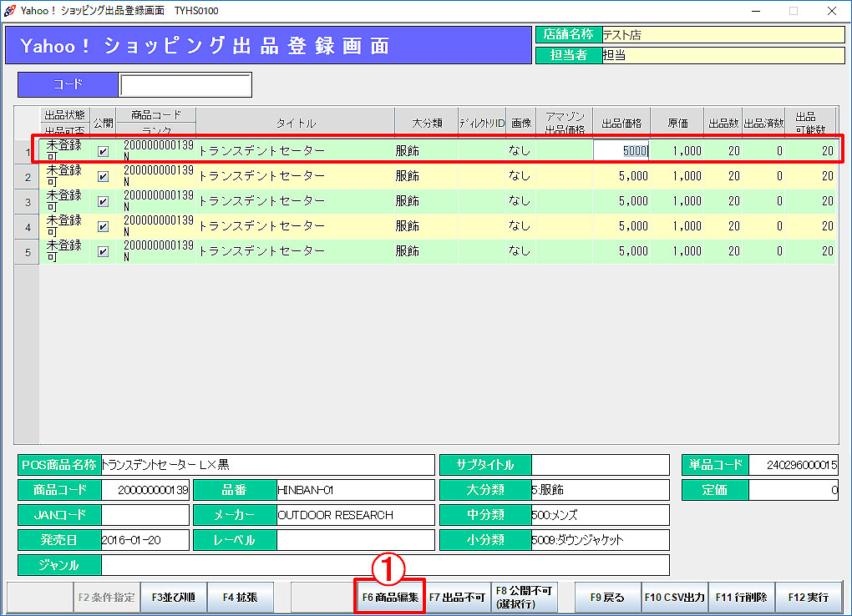Uncheck 公開 checkbox in row 1
Screen dimensions: 852x616
(104, 151)
